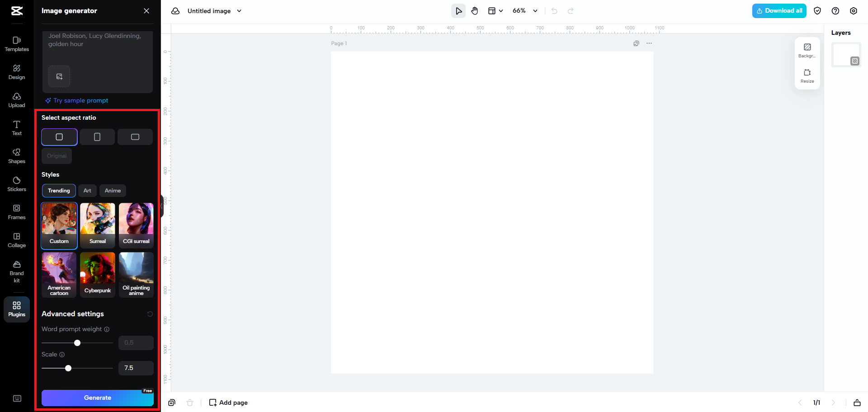Click the Undo arrow in the toolbar

point(554,10)
